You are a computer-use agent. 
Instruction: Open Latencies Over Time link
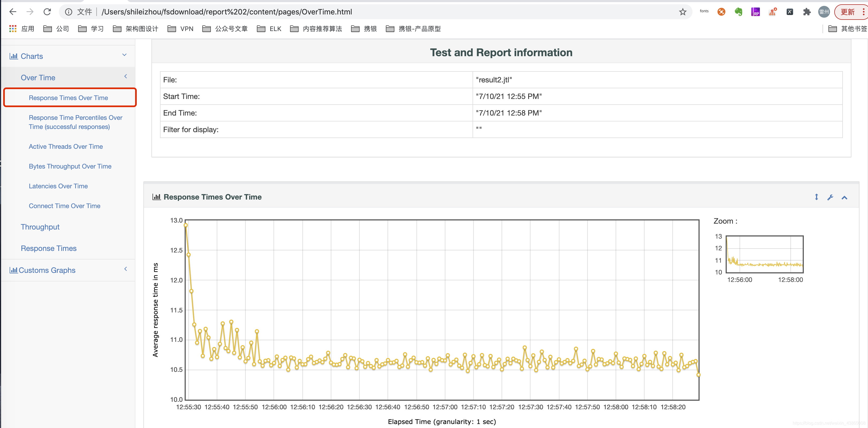[x=58, y=186]
